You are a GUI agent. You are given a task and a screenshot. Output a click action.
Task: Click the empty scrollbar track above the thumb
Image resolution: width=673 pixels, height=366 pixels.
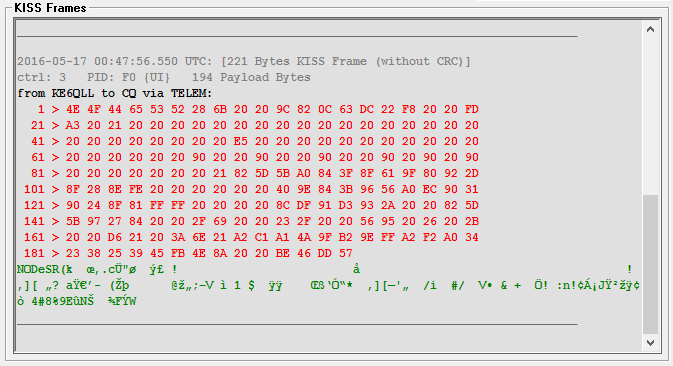pos(650,116)
